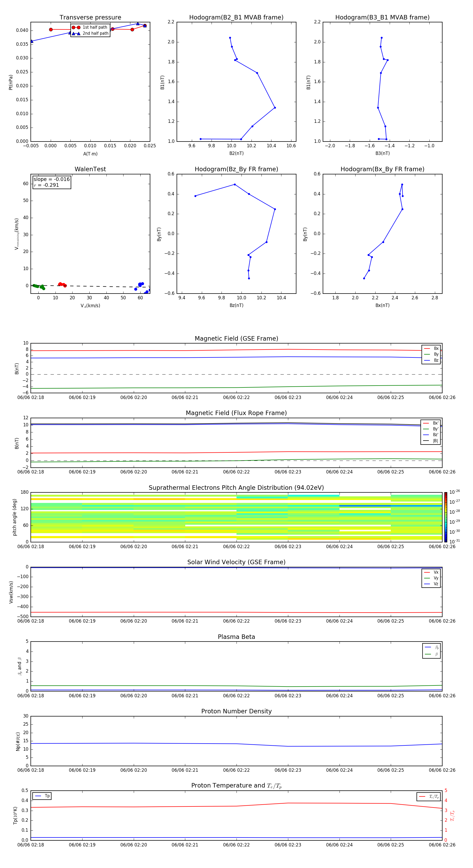Click the 'Vz' legend entry
Image resolution: width=473 pixels, height=868 pixels.
(x=431, y=584)
